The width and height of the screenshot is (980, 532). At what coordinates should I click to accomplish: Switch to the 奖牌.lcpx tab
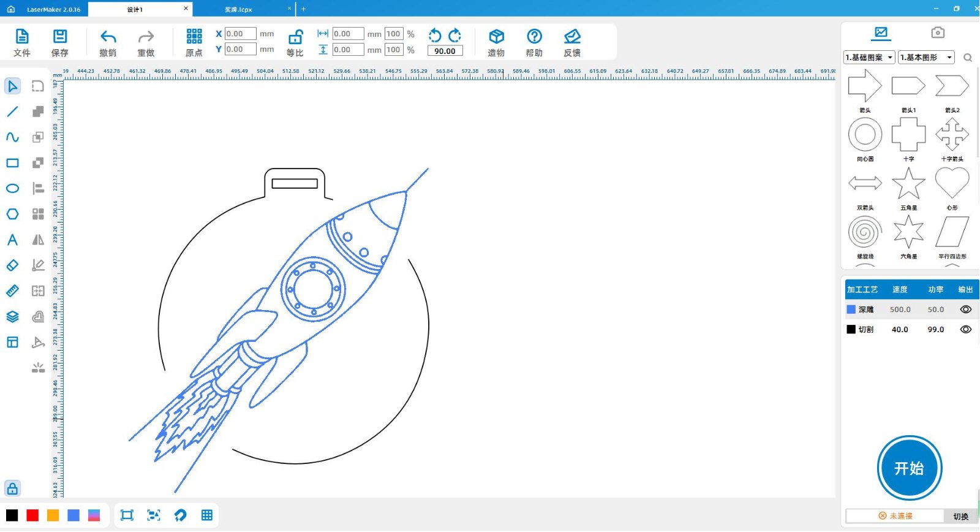(239, 9)
